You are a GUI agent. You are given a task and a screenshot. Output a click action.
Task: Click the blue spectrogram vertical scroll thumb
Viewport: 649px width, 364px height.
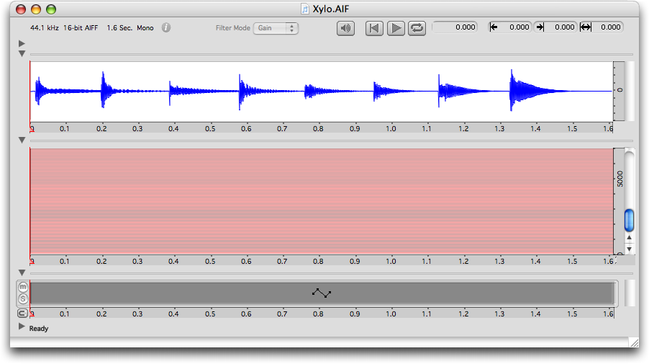pyautogui.click(x=629, y=220)
